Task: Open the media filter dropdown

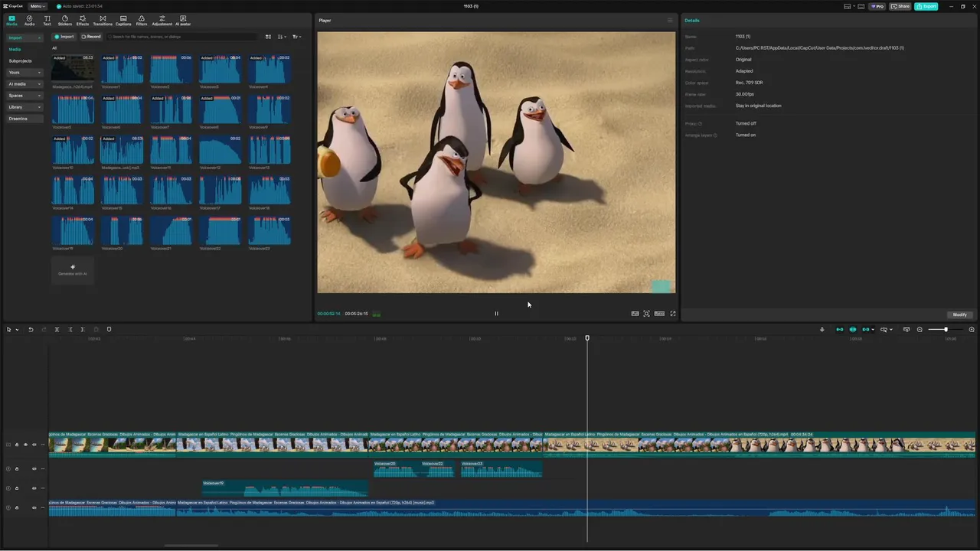Action: (296, 37)
